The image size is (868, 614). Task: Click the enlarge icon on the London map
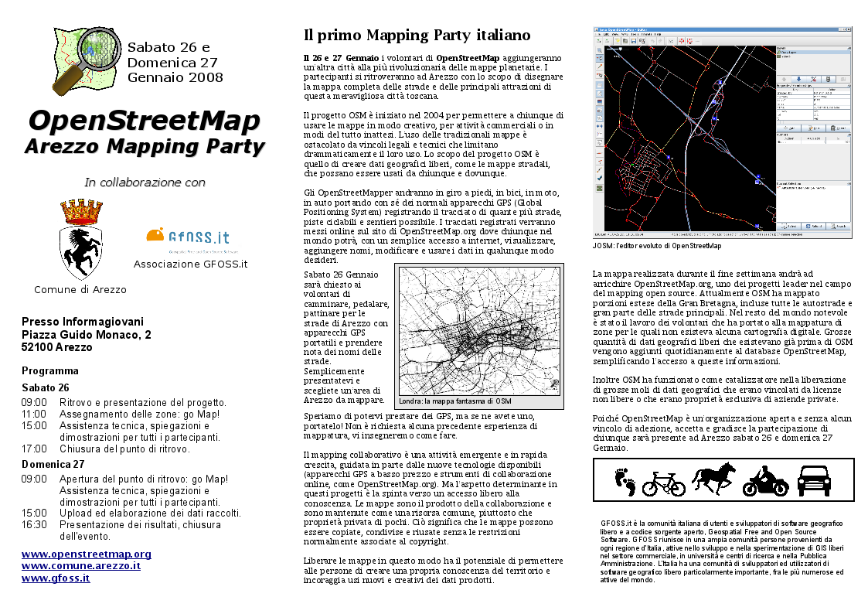coord(554,384)
